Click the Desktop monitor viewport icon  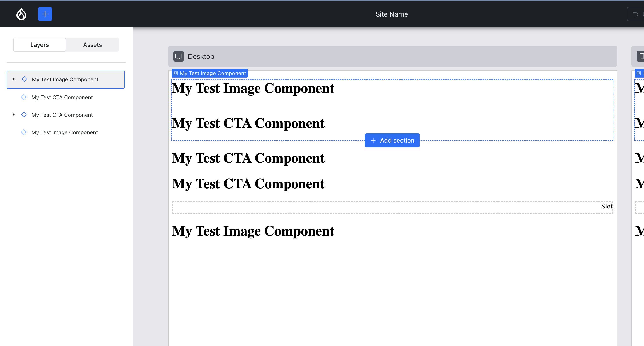pyautogui.click(x=178, y=56)
